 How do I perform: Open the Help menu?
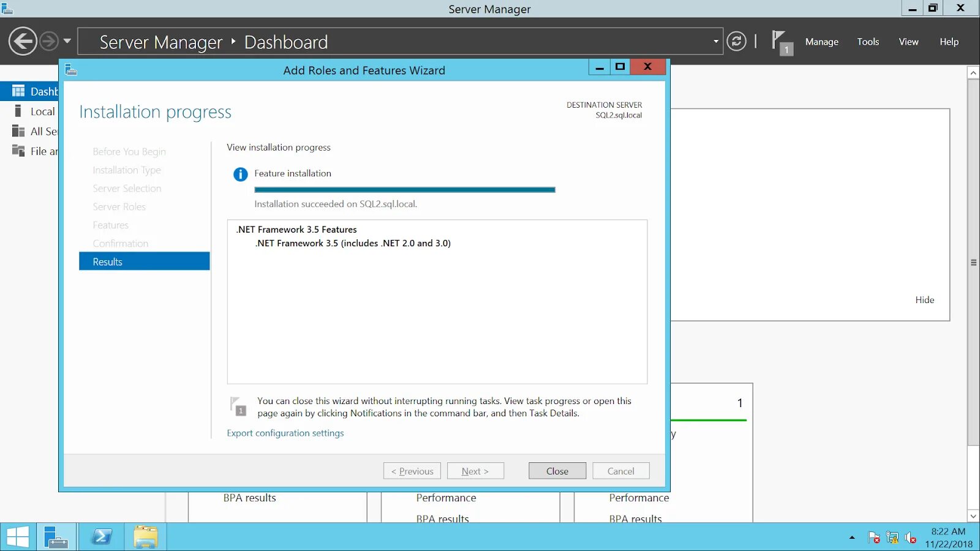coord(949,42)
